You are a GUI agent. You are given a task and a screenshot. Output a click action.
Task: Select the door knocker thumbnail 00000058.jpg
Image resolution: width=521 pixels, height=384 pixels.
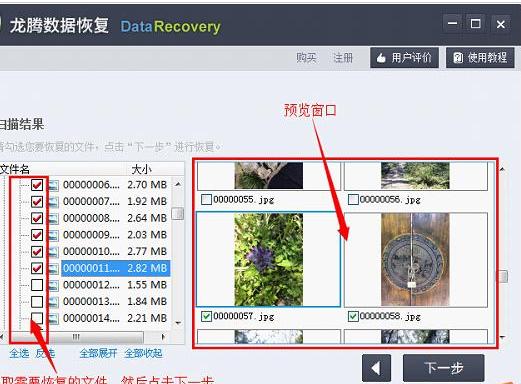point(415,260)
